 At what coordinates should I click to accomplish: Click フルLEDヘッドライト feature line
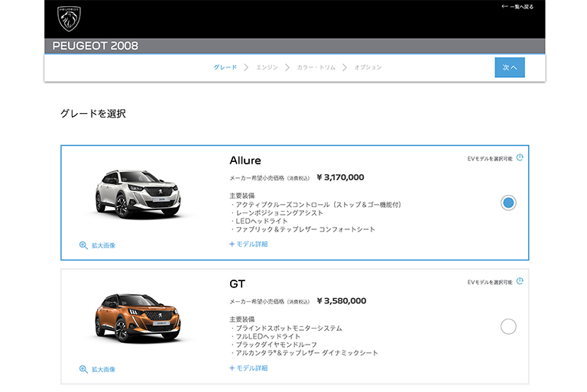[265, 336]
